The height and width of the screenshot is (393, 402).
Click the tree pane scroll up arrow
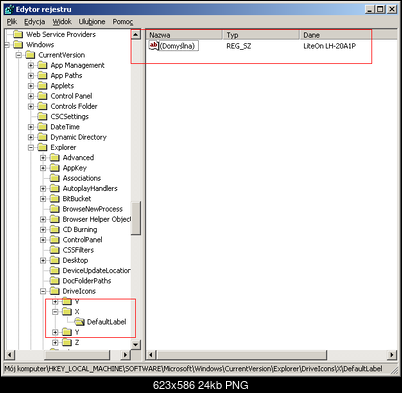point(136,35)
